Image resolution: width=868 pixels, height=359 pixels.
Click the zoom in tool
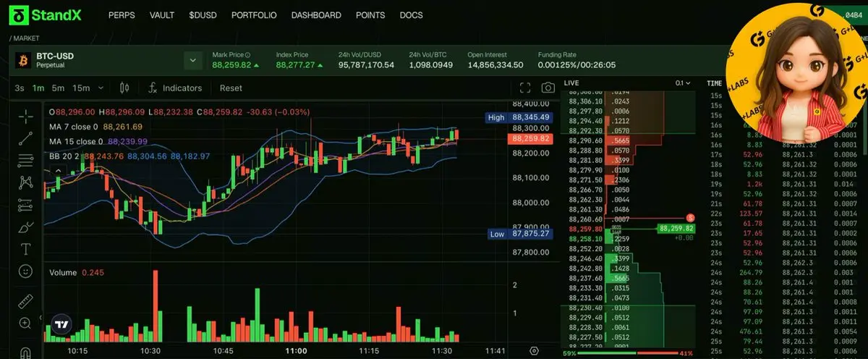pos(25,323)
